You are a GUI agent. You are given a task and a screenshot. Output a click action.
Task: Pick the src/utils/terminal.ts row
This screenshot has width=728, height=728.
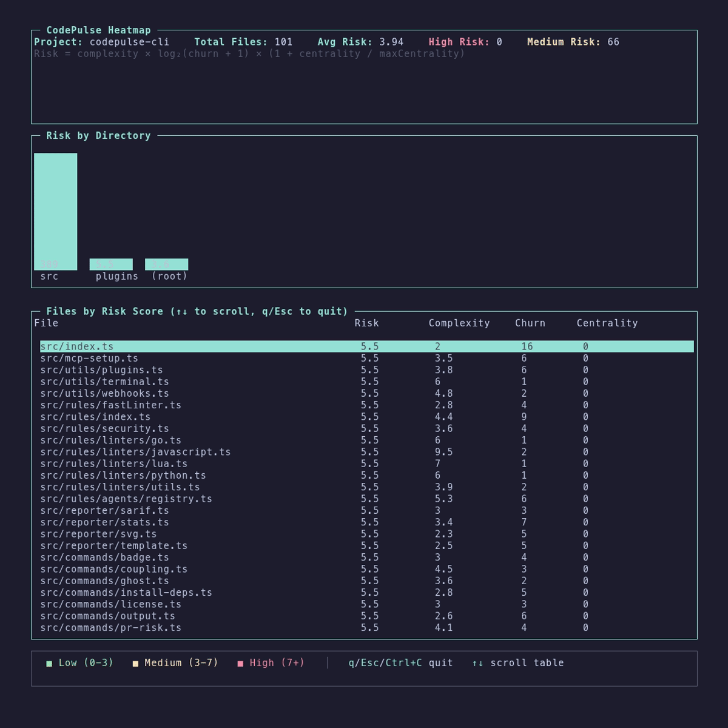pos(367,382)
